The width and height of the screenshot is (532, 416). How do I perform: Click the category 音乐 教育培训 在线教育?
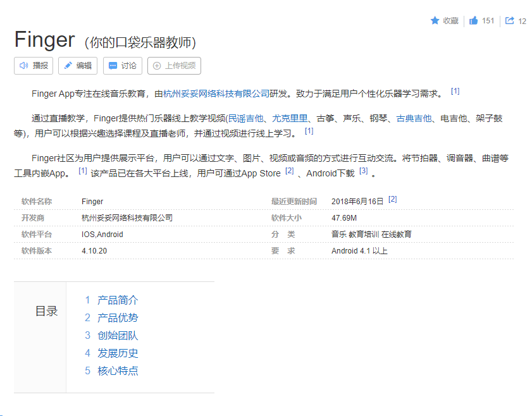(371, 235)
